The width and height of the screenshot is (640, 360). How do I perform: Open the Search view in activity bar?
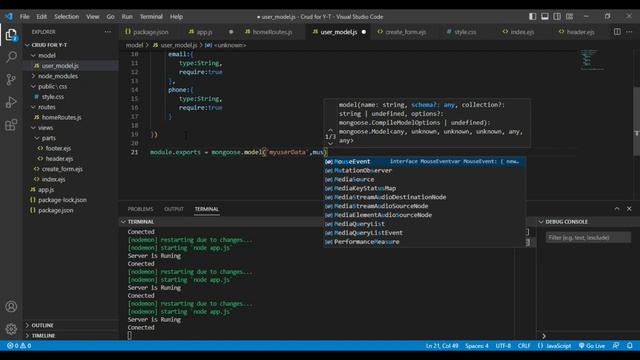click(x=11, y=57)
